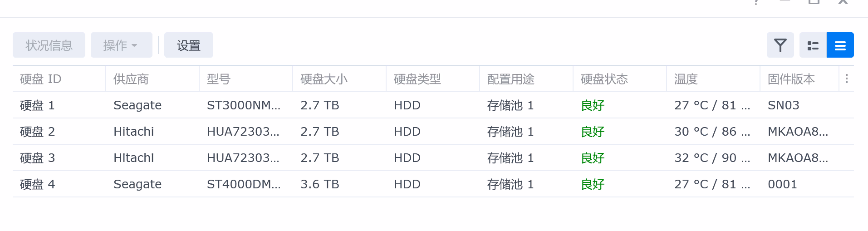Switch to the card list view icon
Image resolution: width=868 pixels, height=231 pixels.
(813, 45)
